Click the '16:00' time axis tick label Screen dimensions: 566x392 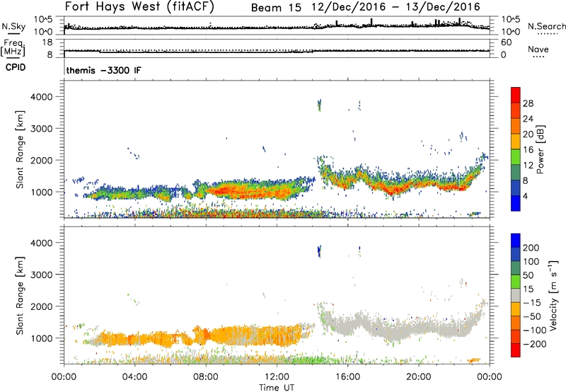(x=348, y=377)
